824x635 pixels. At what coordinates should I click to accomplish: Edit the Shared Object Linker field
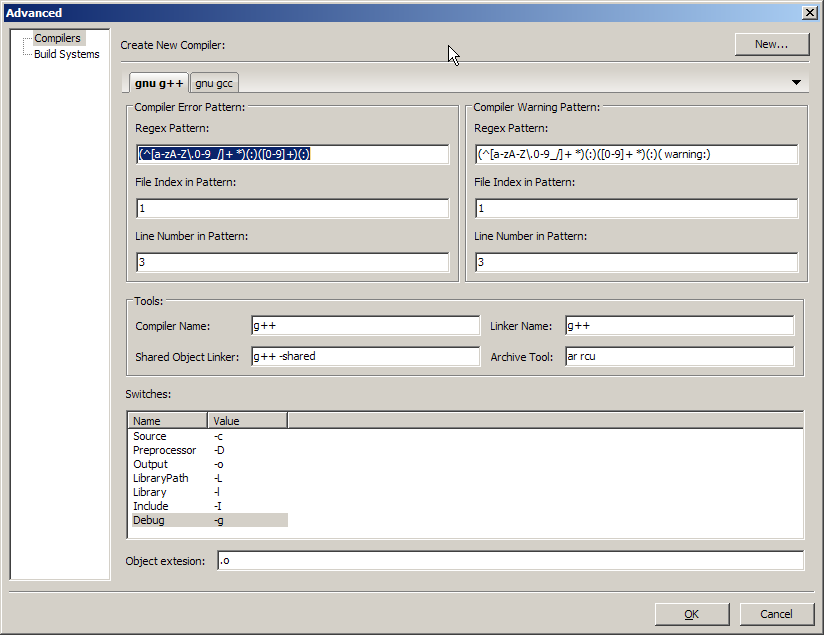point(365,357)
